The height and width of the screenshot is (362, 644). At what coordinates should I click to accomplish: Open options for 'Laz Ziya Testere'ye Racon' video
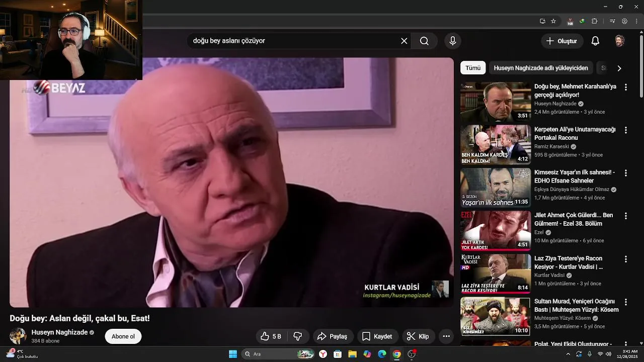(x=626, y=259)
